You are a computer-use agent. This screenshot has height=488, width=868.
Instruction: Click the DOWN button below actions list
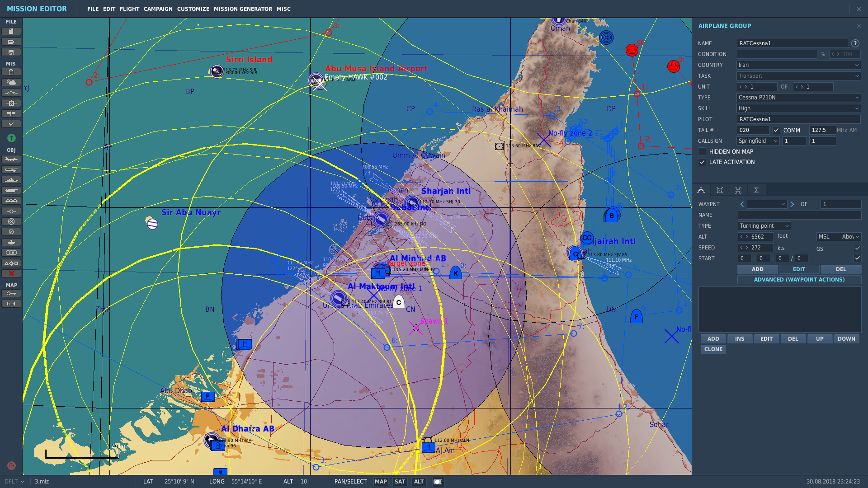click(846, 339)
